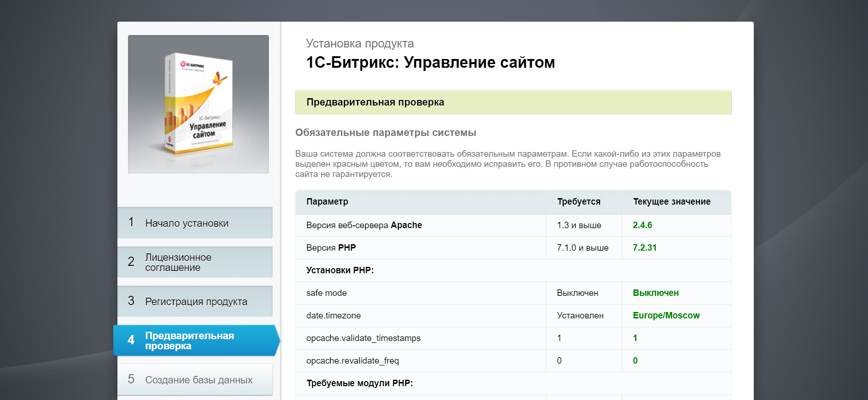
Task: Click the Параметр column header
Action: tap(327, 201)
